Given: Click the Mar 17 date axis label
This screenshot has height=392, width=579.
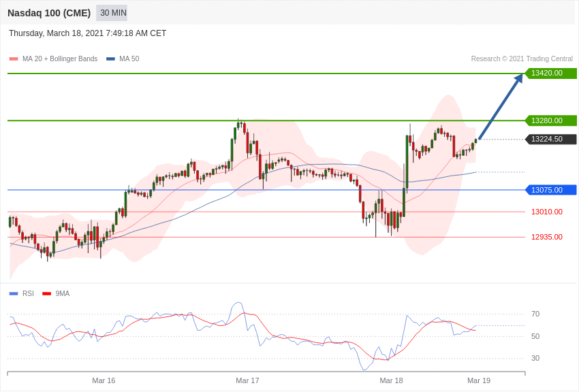Looking at the screenshot, I should click(x=247, y=380).
